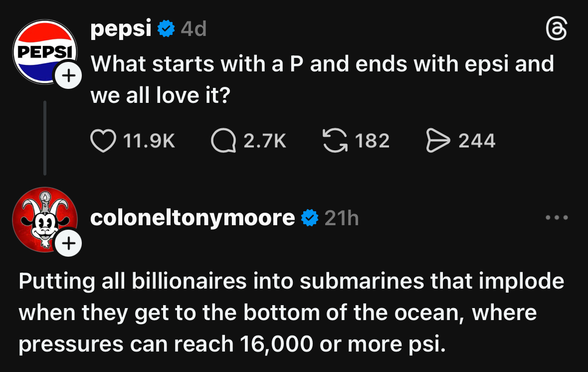Open the pepsi username profile link
The width and height of the screenshot is (588, 372).
coord(121,30)
